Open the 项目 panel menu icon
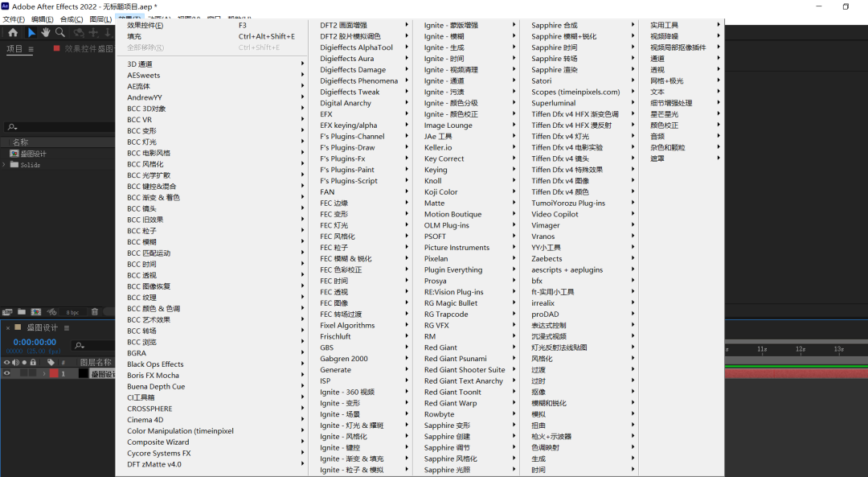This screenshot has width=868, height=477. click(31, 49)
